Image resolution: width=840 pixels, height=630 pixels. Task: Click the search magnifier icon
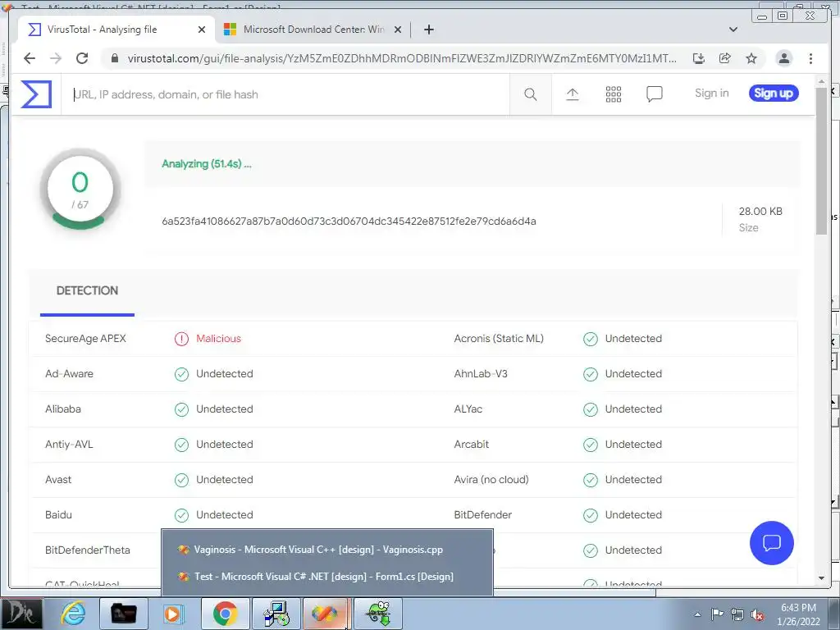(531, 94)
